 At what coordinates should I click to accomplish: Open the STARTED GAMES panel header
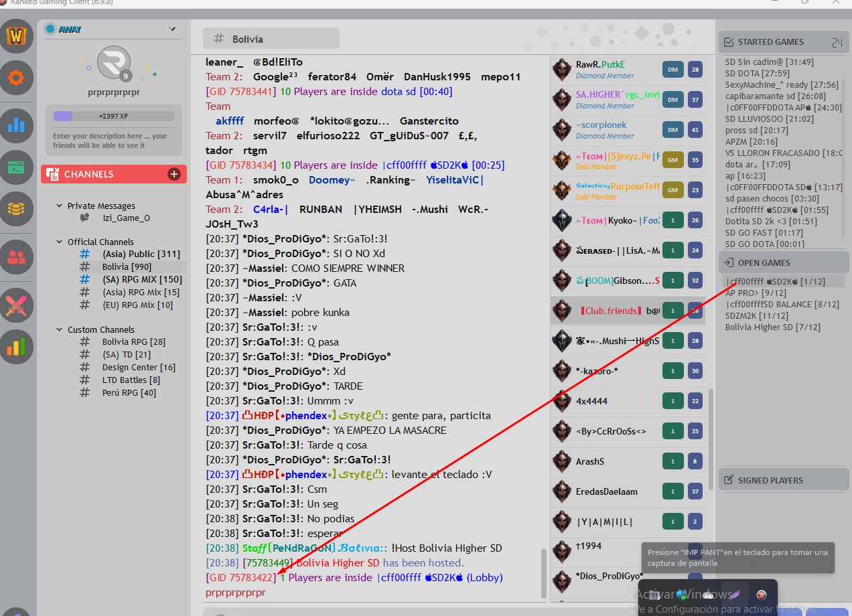783,42
